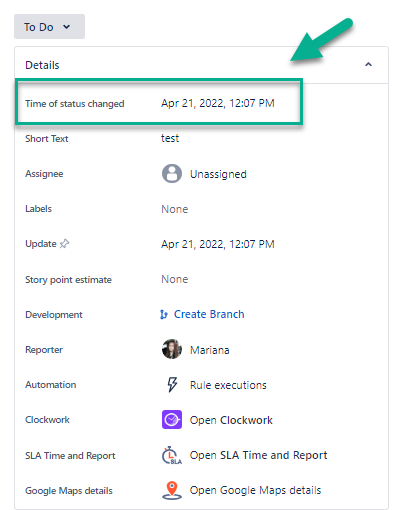Screen dimensions: 400x510
Task: Click the branch icon beside Create Branch
Action: click(x=164, y=314)
